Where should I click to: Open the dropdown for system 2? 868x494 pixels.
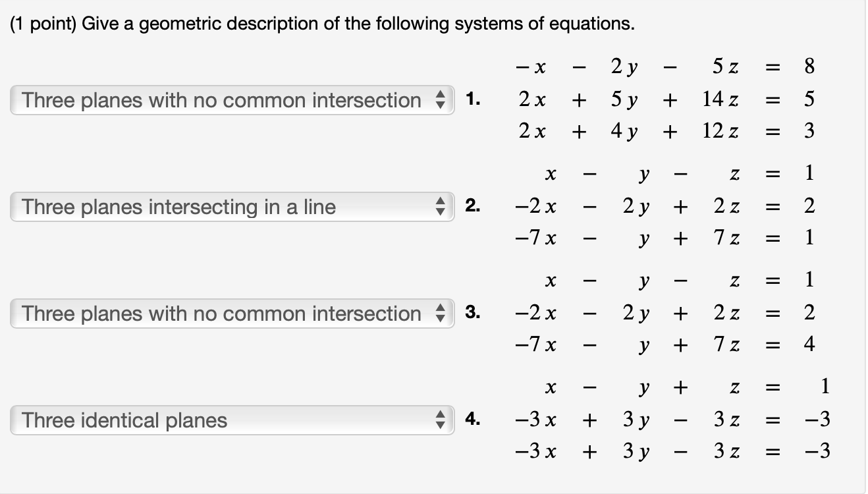[231, 207]
